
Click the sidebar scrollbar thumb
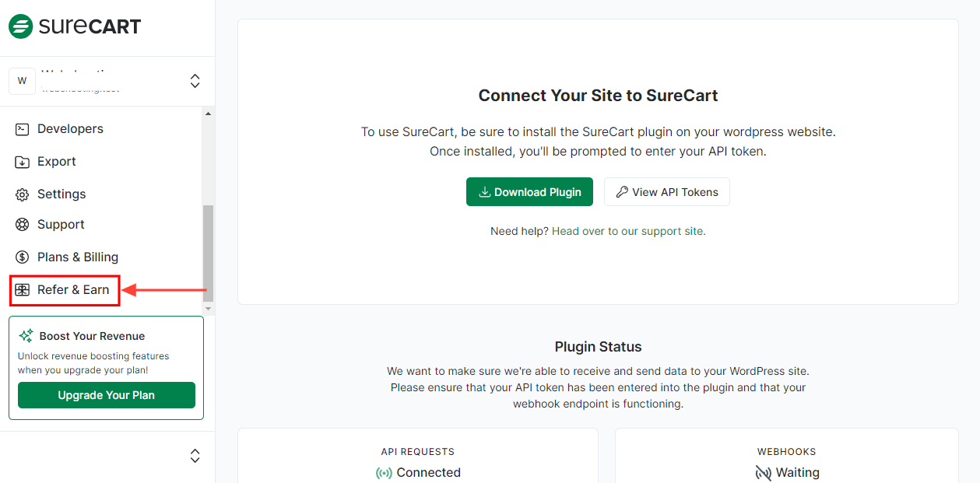click(x=208, y=253)
